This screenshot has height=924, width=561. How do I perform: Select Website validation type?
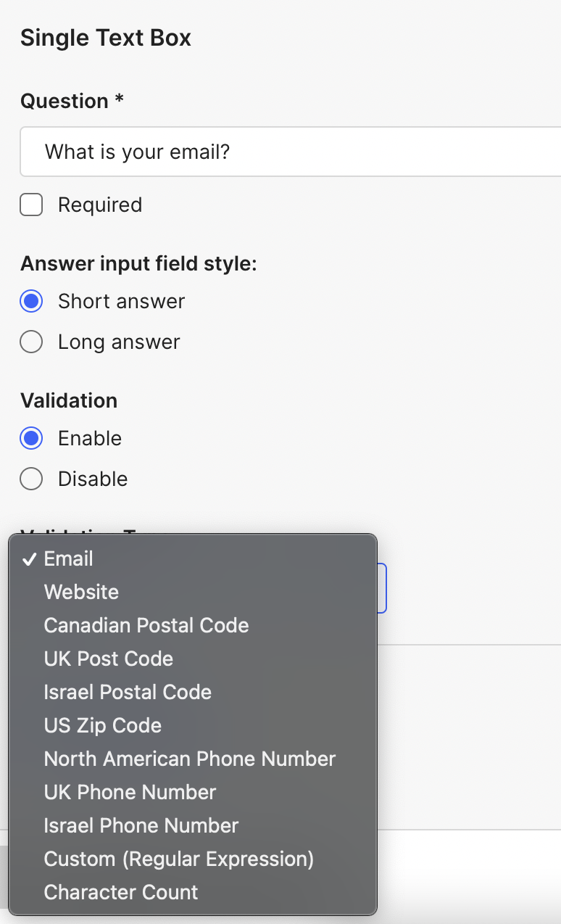[x=81, y=592]
